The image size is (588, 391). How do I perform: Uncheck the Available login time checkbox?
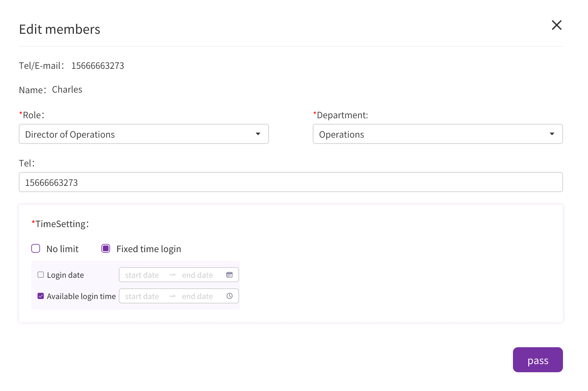41,296
